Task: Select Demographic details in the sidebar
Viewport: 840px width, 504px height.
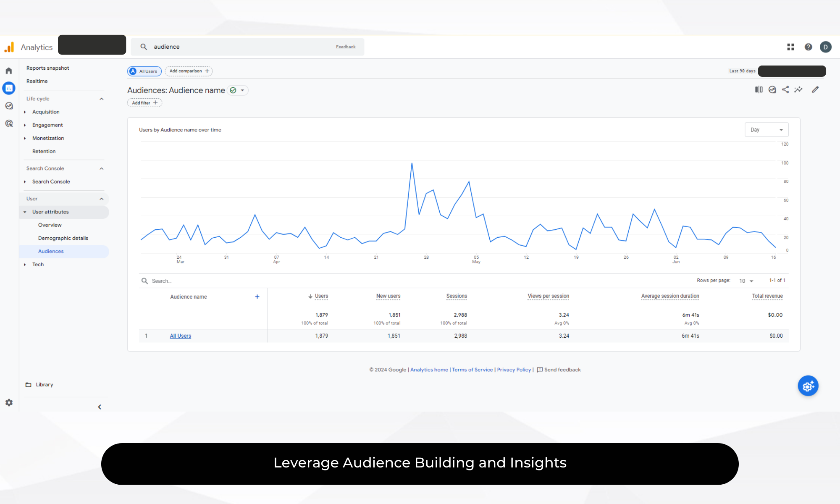Action: pyautogui.click(x=63, y=238)
